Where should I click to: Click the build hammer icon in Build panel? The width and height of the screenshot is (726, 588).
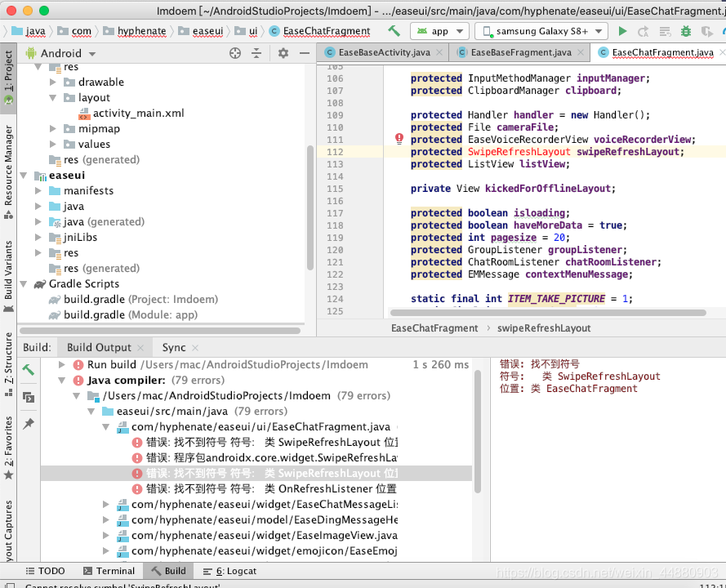click(x=29, y=369)
